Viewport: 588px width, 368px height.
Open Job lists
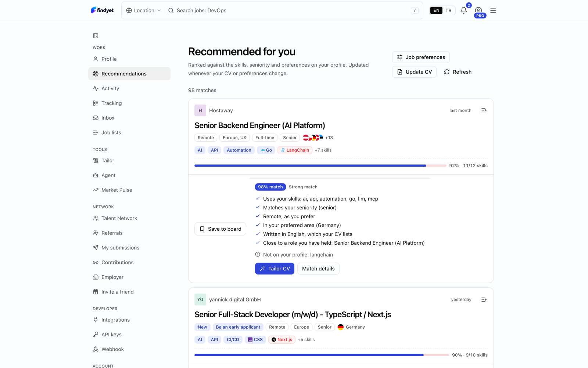(x=129, y=132)
